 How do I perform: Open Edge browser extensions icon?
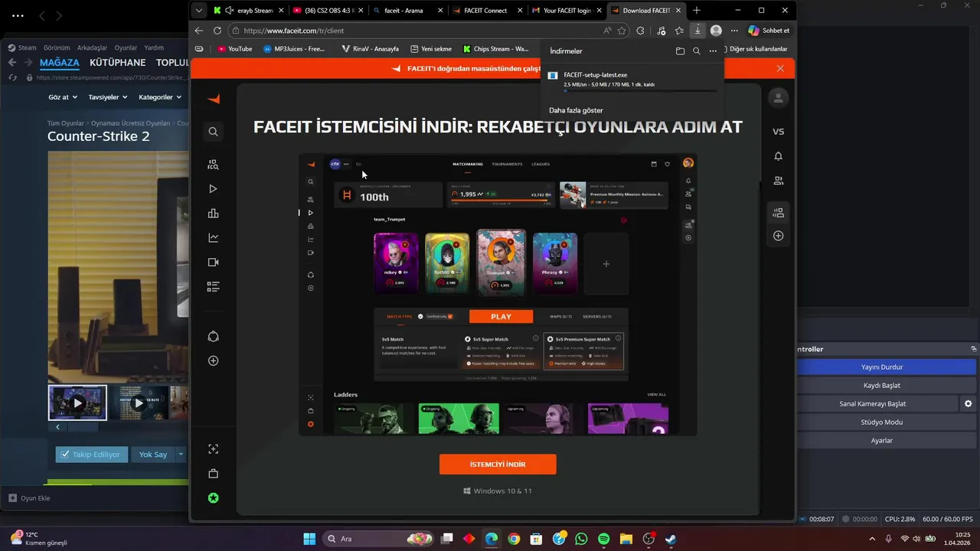(640, 31)
